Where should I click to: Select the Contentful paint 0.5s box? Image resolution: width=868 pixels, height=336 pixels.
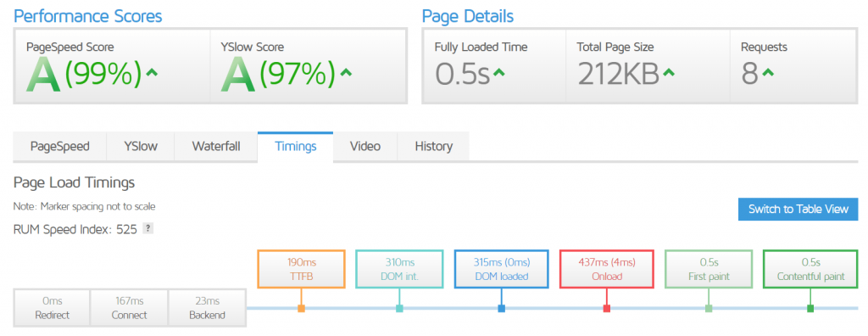pos(811,269)
